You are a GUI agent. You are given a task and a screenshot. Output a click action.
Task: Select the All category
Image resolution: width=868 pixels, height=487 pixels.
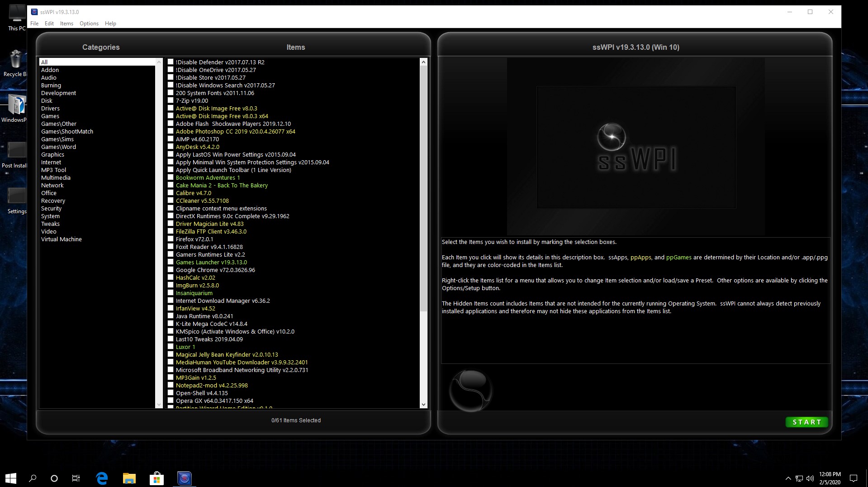point(97,62)
